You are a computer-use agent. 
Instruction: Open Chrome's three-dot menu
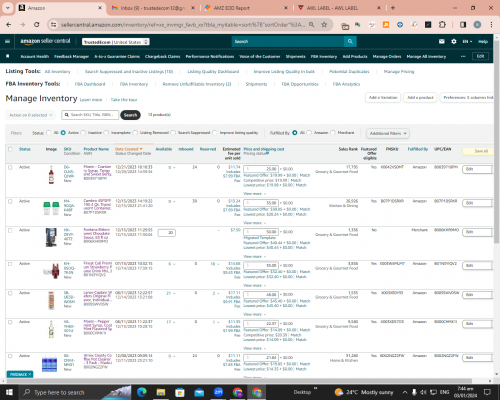click(x=491, y=24)
